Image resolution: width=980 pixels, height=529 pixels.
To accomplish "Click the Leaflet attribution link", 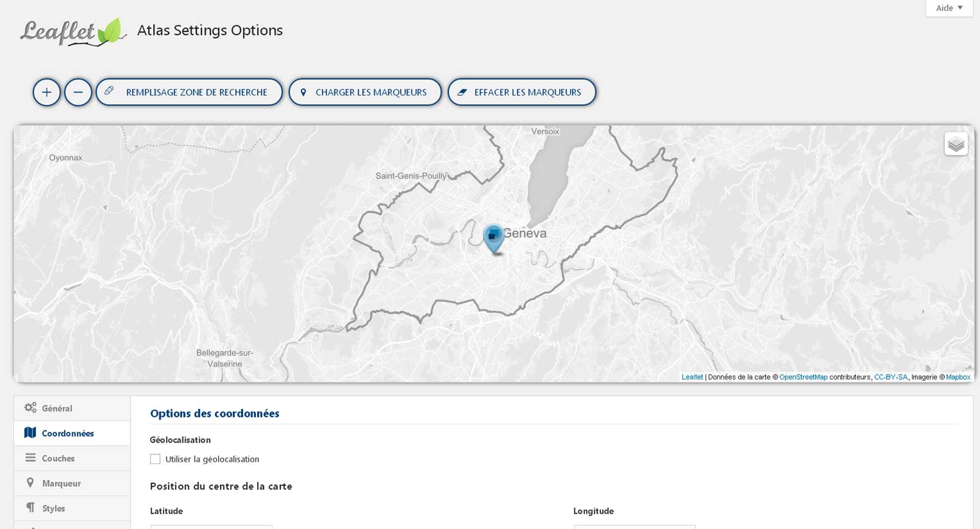I will pos(692,377).
